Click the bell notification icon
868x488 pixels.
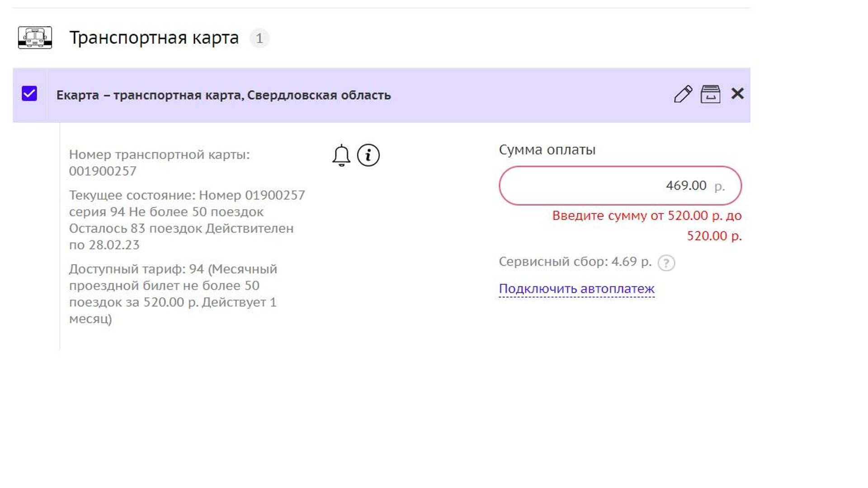coord(341,155)
